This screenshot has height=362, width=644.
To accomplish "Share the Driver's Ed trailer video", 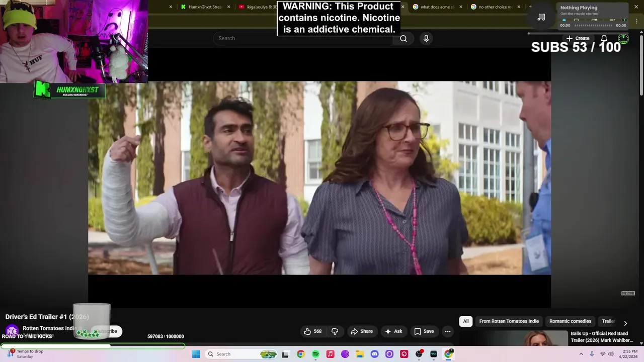I will [362, 331].
